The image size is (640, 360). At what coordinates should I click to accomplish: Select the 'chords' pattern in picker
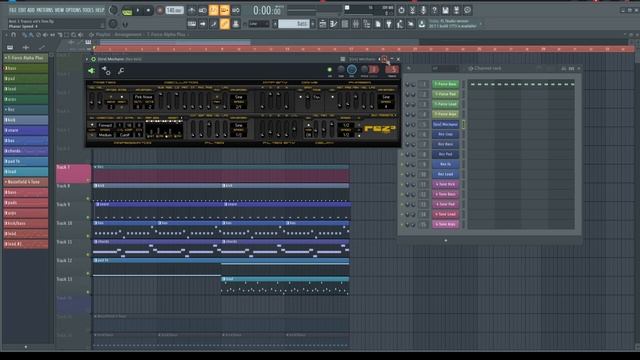point(26,151)
